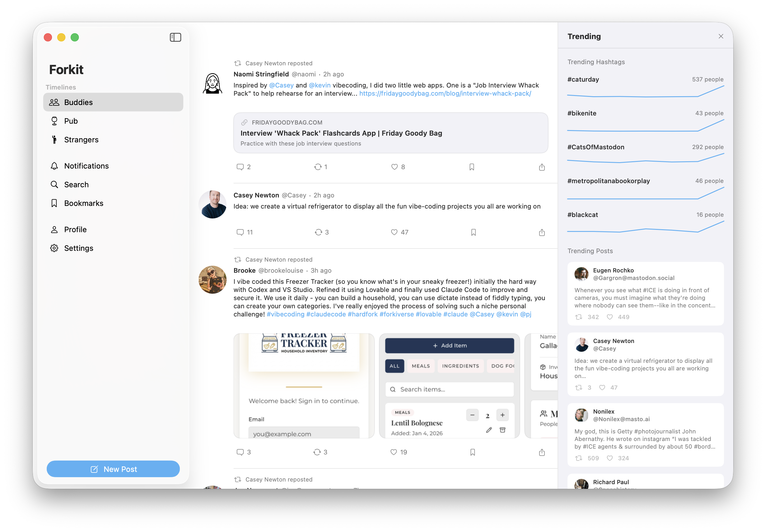Repost Brooke's Freezer Tracker post

[317, 452]
